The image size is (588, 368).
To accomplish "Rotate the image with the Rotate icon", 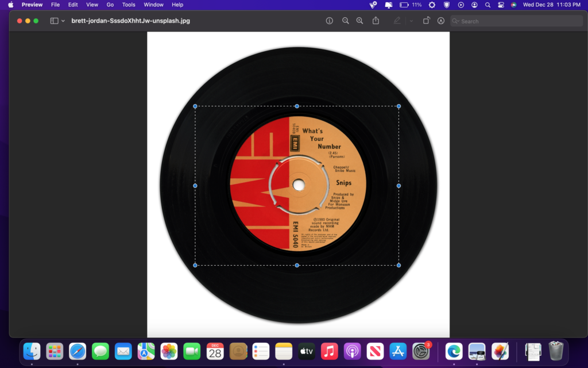I will tap(427, 21).
